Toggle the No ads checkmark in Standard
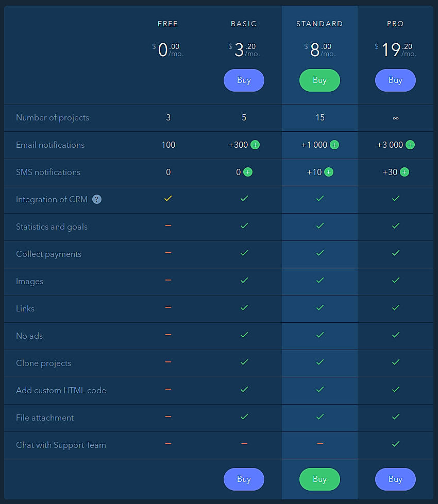This screenshot has width=438, height=504. coord(319,336)
